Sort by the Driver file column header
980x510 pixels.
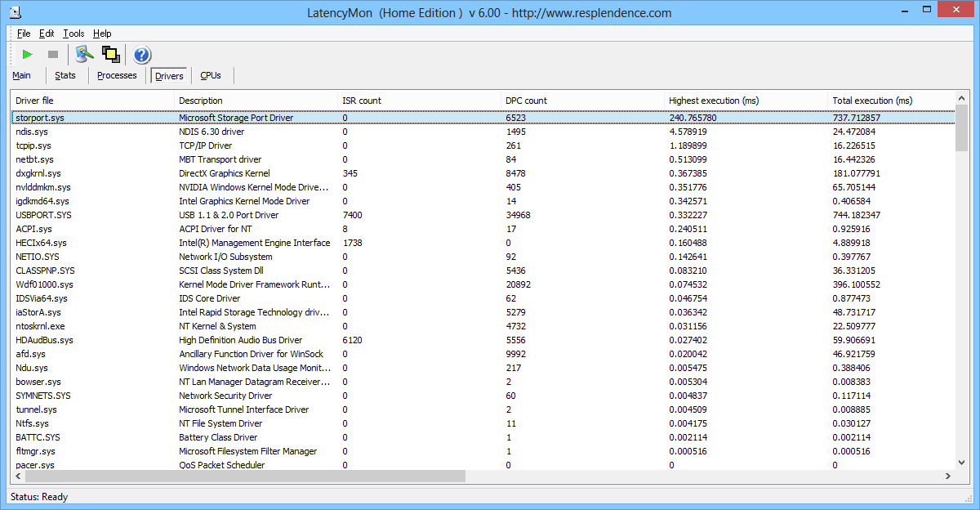pyautogui.click(x=94, y=101)
